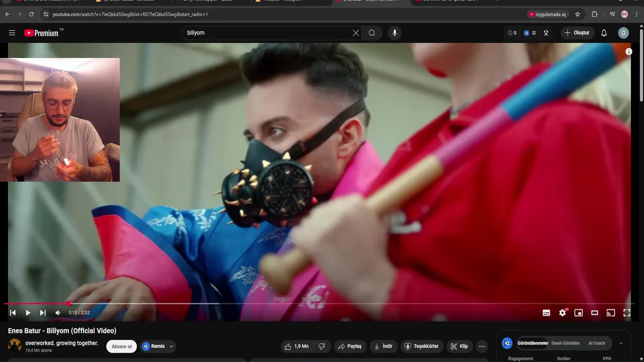Skip to the previous video
Viewport: 644px width, 362px height.
13,313
